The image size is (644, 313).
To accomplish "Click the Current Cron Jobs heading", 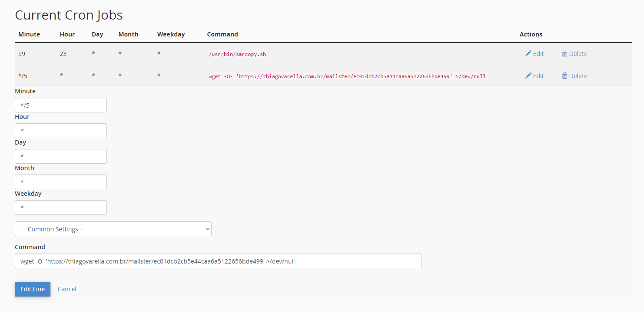I will [x=69, y=15].
